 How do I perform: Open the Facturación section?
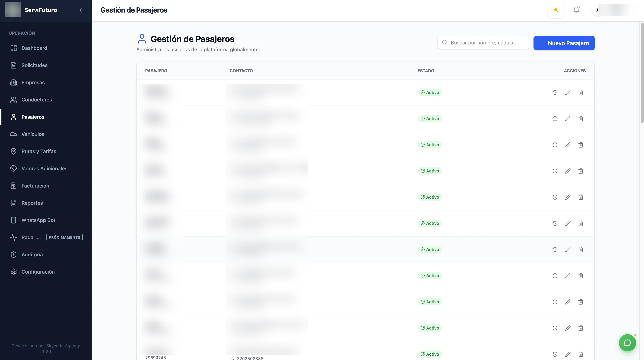[x=46, y=186]
